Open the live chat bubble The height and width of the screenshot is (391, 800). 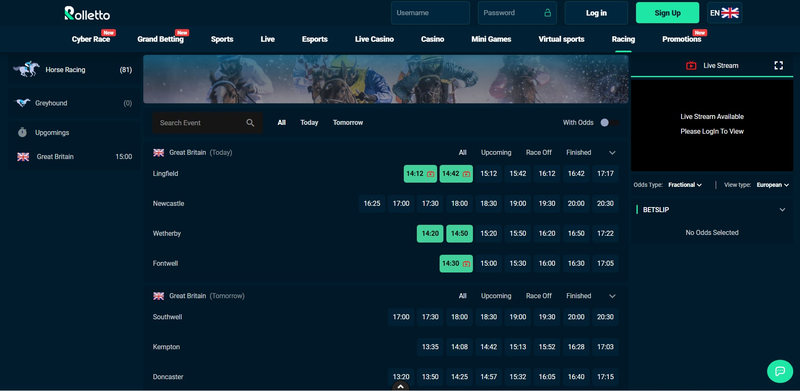(x=780, y=371)
